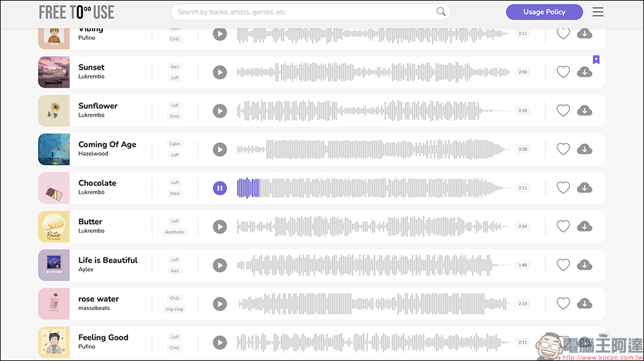The height and width of the screenshot is (361, 644).
Task: Open Feeling Good cover art
Action: [x=54, y=342]
